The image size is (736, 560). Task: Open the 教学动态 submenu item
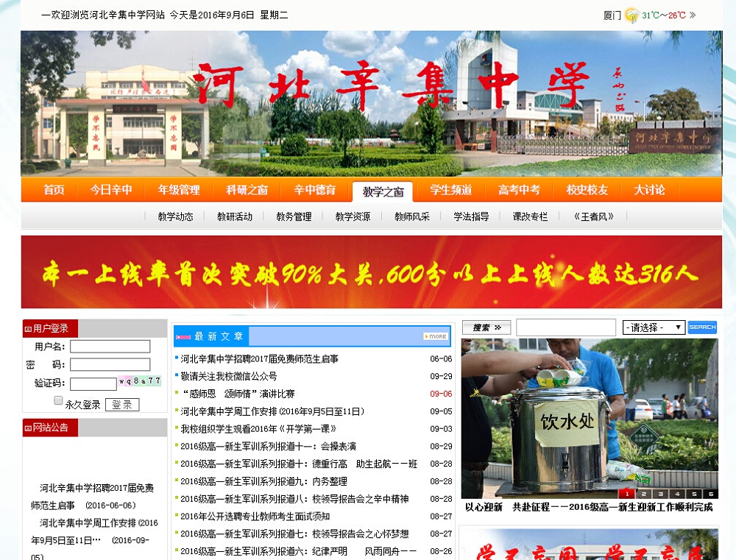pyautogui.click(x=176, y=216)
